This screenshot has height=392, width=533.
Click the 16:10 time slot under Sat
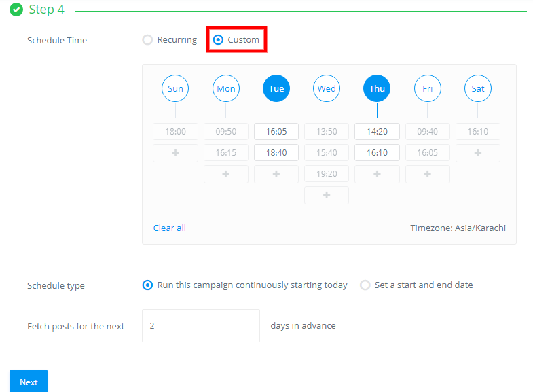pos(477,132)
